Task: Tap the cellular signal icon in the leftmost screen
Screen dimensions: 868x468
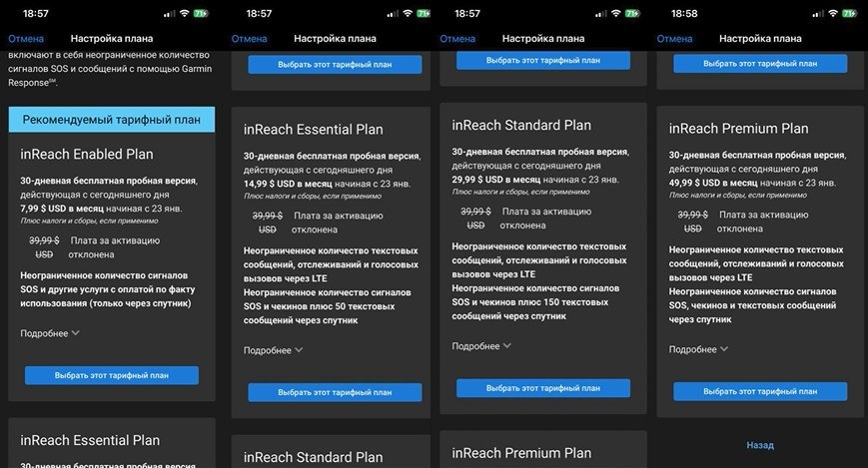Action: click(x=168, y=14)
